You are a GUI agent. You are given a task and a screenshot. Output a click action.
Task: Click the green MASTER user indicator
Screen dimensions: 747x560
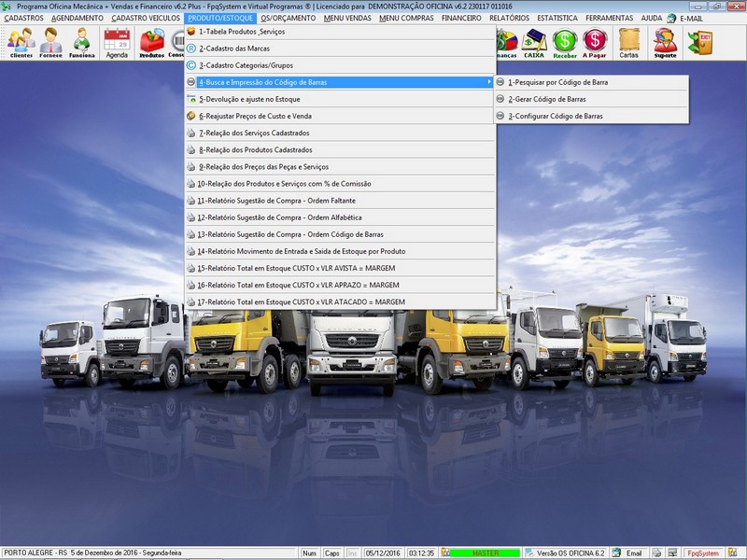tap(485, 553)
